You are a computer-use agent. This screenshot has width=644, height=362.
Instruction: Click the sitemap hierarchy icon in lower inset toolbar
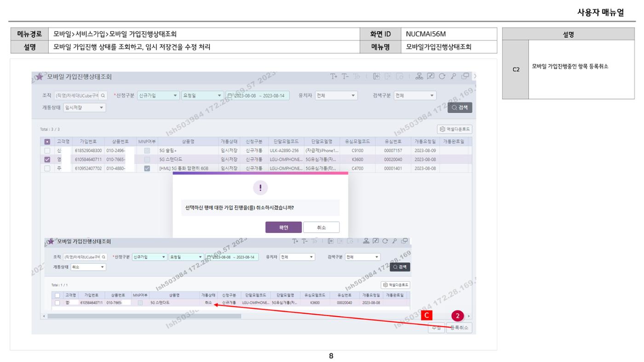(x=366, y=241)
